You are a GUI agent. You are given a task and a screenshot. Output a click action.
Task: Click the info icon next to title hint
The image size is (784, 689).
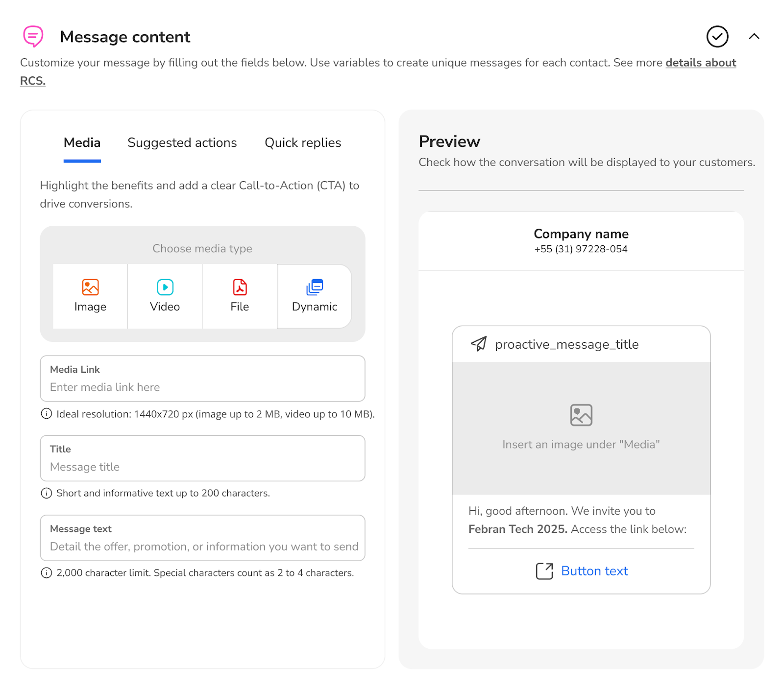tap(46, 493)
